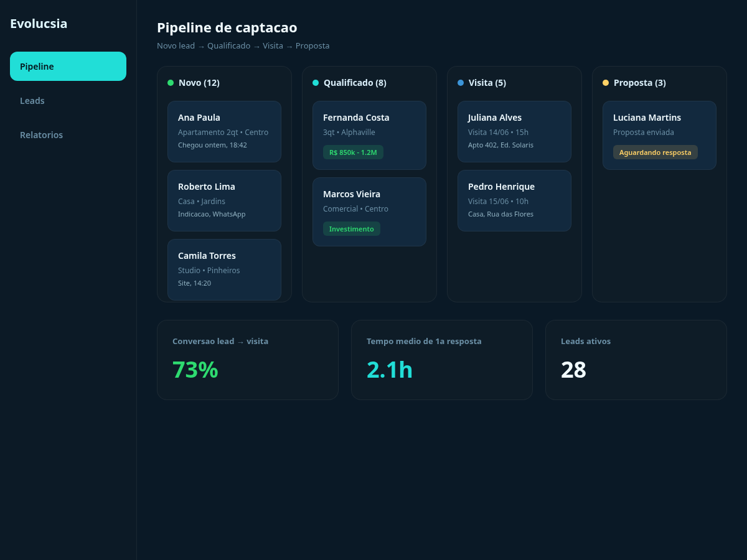The height and width of the screenshot is (560, 747).
Task: Click the Evolucsia app title
Action: point(39,24)
